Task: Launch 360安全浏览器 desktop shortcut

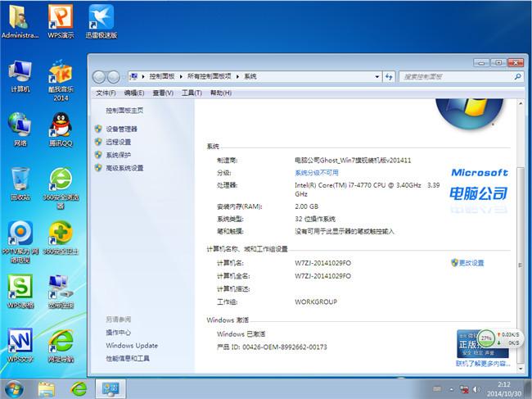Action: click(61, 188)
